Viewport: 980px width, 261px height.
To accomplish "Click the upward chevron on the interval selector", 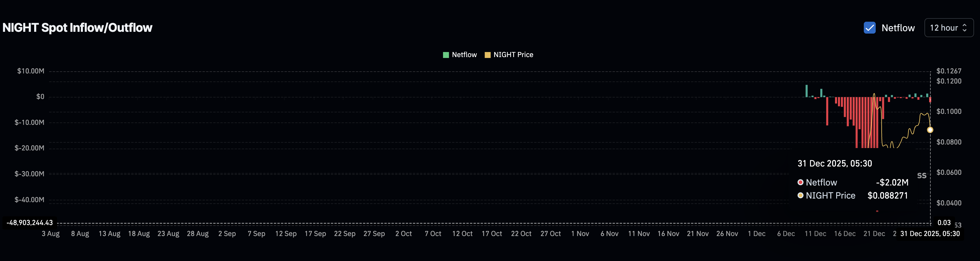I will (x=965, y=25).
